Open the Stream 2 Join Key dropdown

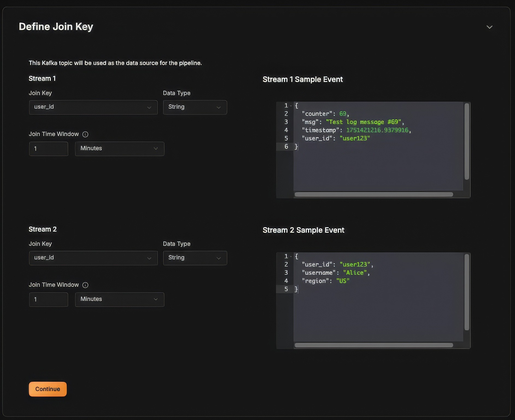[x=93, y=258]
